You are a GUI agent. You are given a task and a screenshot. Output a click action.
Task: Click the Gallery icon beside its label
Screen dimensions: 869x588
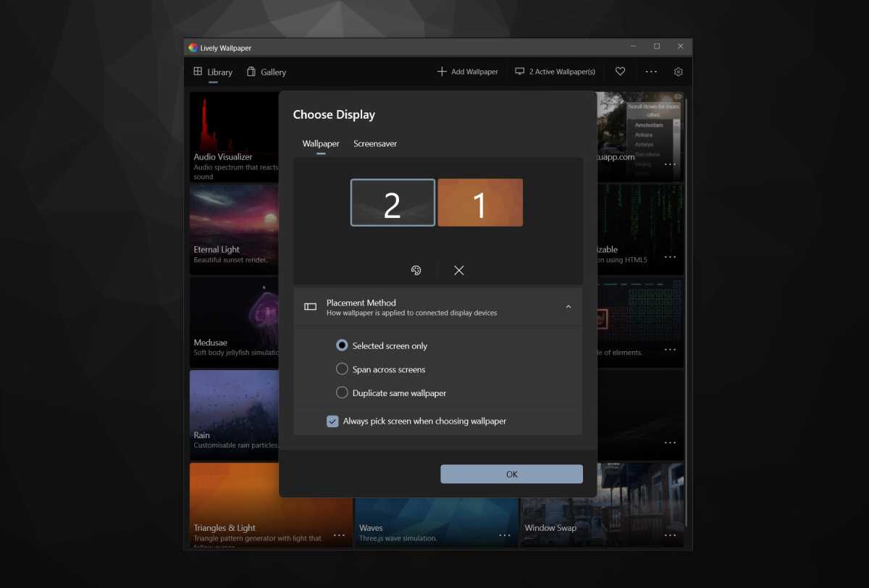251,72
